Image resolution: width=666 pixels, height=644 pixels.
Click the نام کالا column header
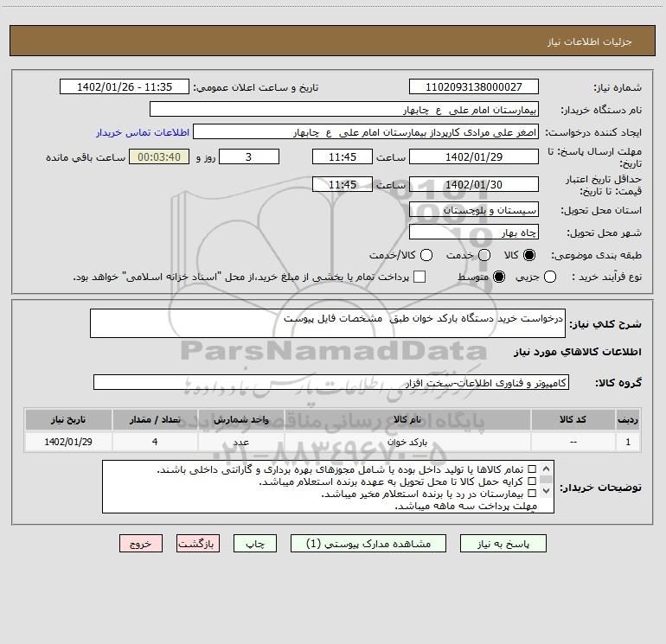407,420
